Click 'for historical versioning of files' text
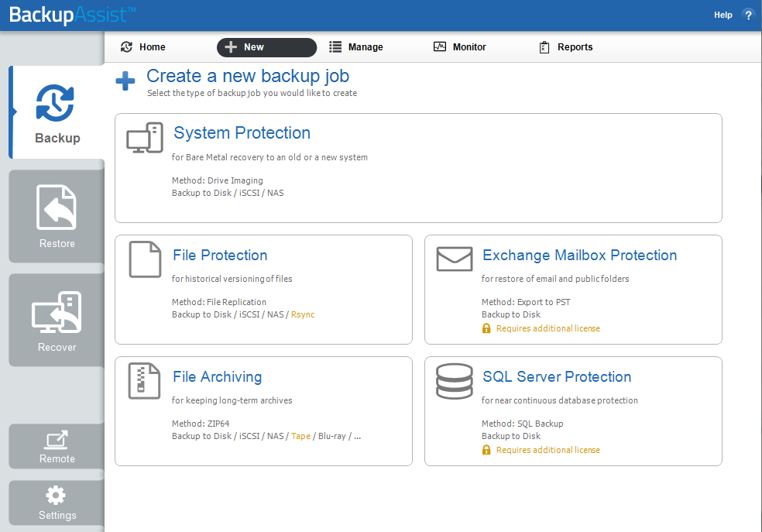Screen dimensions: 762x532 [232, 278]
